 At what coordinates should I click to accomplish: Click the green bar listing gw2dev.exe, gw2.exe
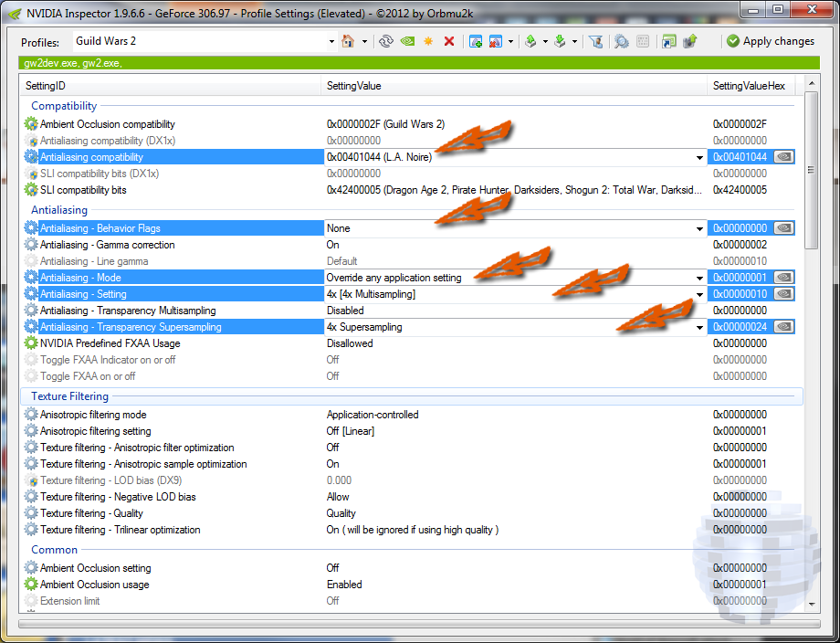coord(419,63)
